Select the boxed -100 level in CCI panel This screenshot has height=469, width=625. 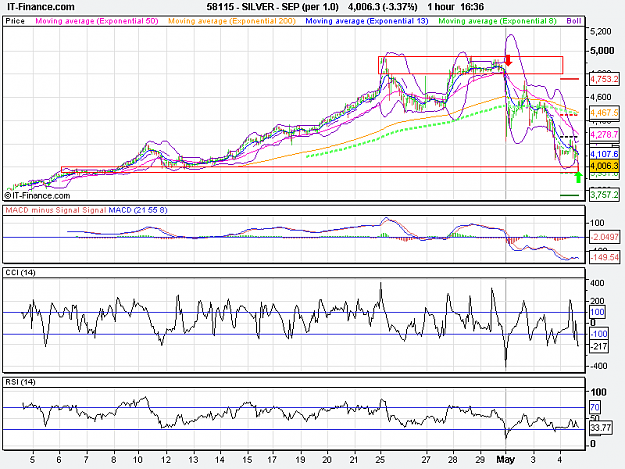pos(599,334)
